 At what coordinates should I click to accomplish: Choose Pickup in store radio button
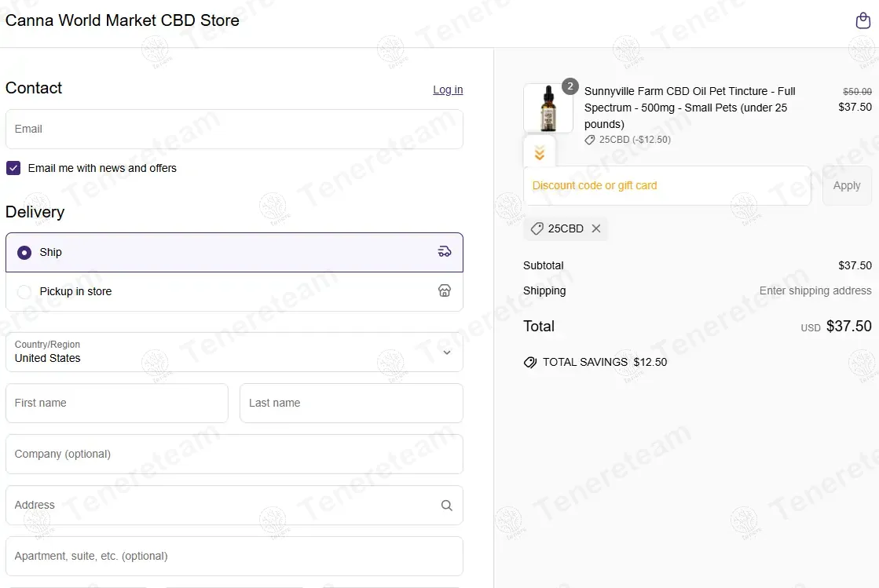[x=24, y=292]
